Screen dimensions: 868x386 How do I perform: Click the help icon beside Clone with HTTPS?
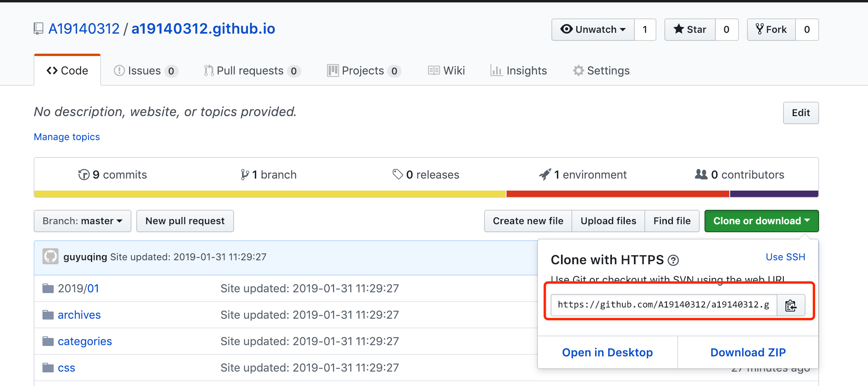click(673, 261)
